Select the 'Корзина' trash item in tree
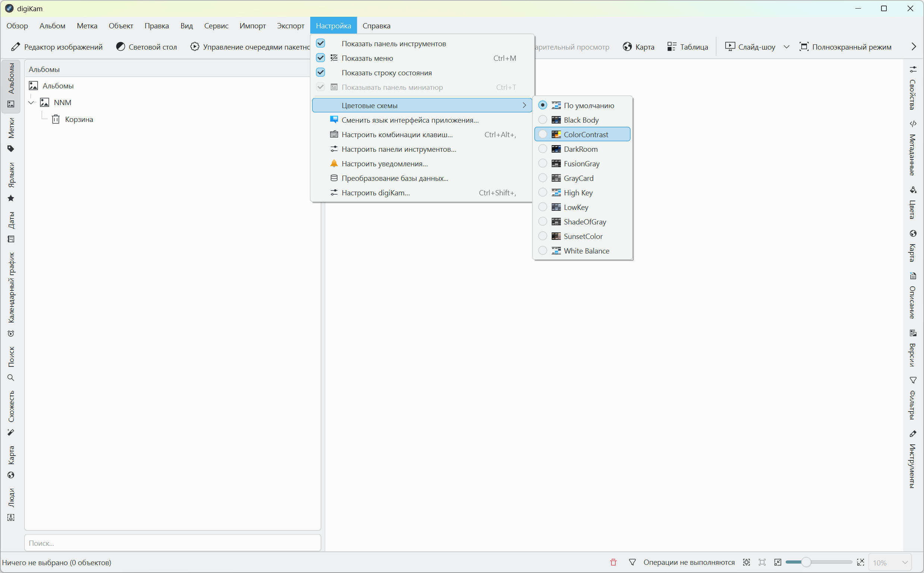Viewport: 924px width, 573px height. point(79,119)
